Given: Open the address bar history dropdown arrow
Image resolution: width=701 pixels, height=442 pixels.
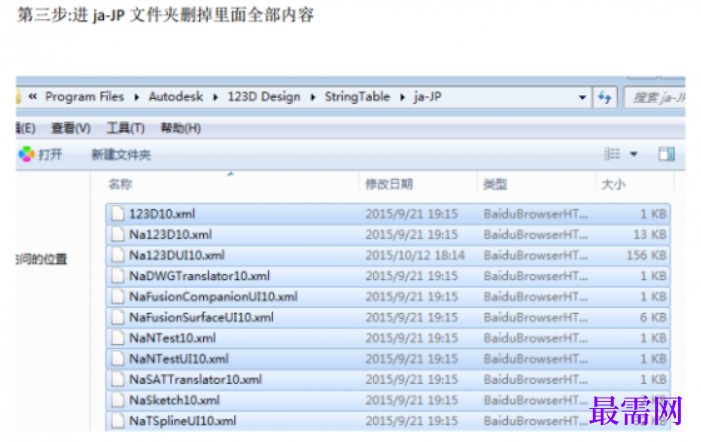Looking at the screenshot, I should [582, 97].
